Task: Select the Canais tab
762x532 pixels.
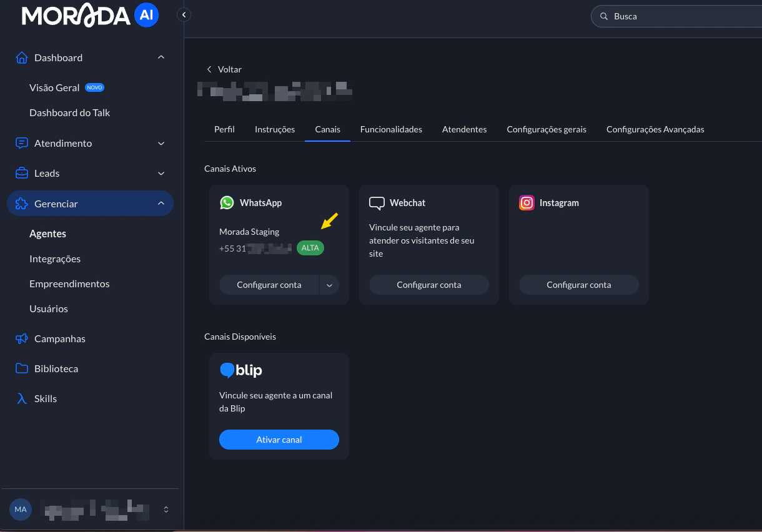Action: pyautogui.click(x=328, y=129)
